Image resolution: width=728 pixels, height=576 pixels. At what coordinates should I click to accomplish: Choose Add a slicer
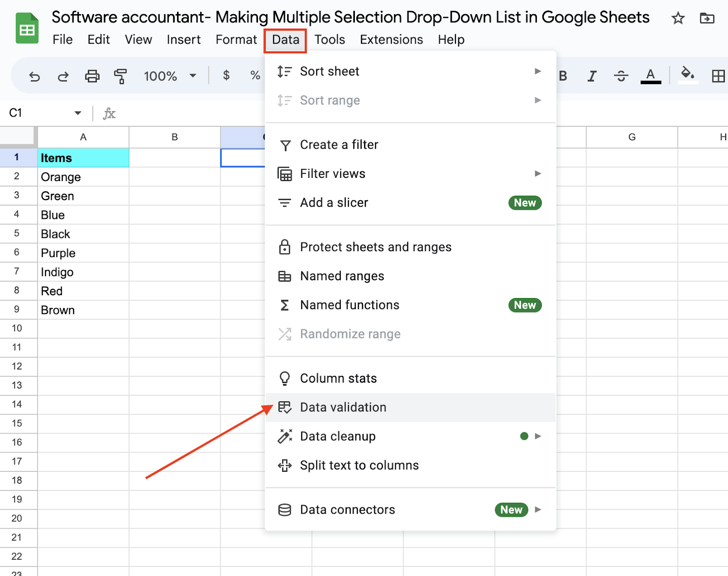[x=410, y=203]
